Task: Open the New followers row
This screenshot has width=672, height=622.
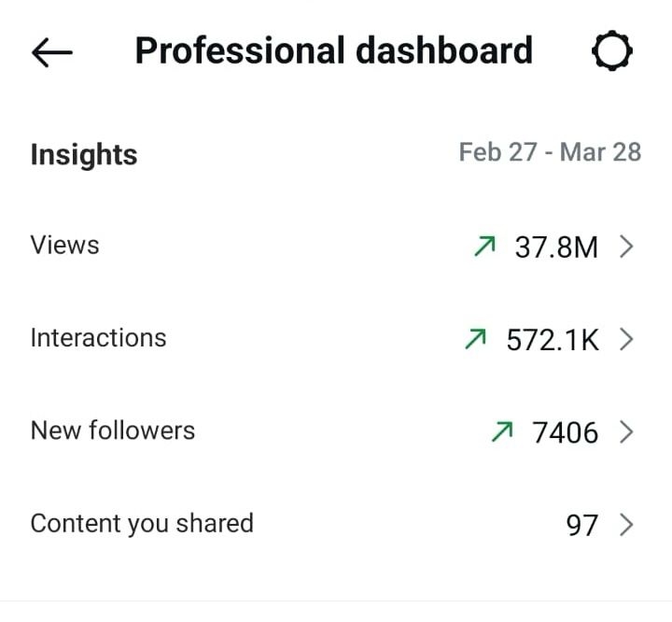Action: pyautogui.click(x=336, y=432)
